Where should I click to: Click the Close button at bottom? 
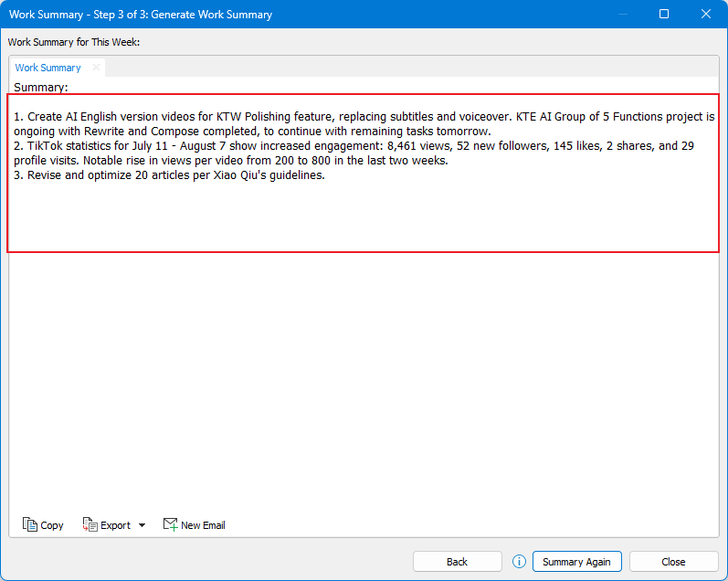coord(674,562)
